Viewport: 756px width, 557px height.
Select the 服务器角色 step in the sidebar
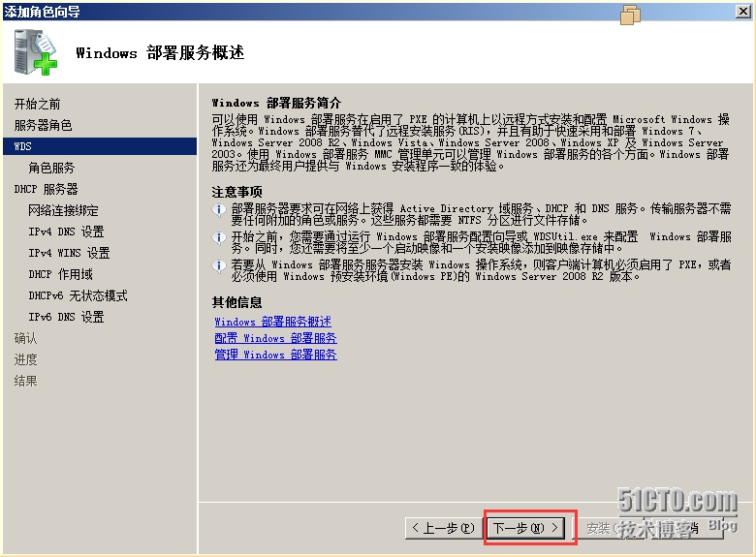coord(43,125)
